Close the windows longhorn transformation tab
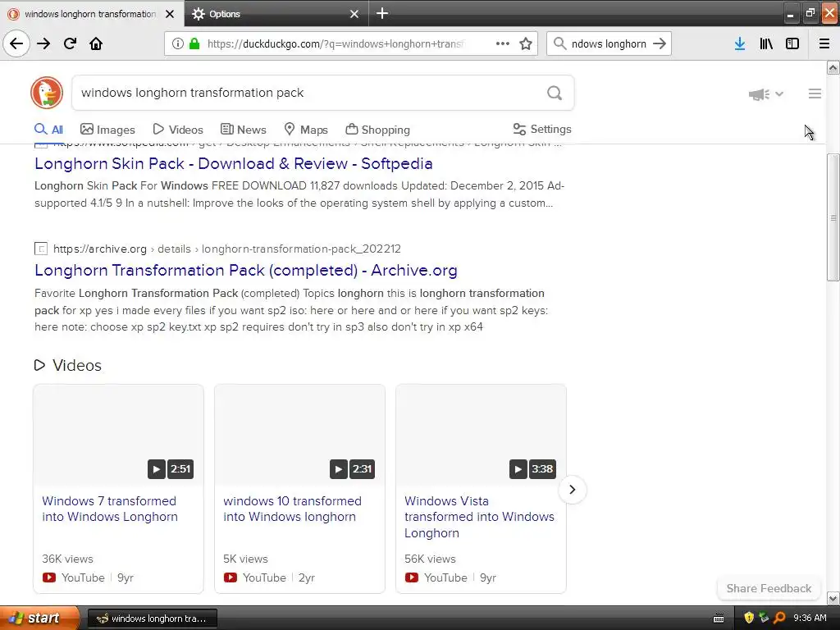840x630 pixels. tap(170, 14)
